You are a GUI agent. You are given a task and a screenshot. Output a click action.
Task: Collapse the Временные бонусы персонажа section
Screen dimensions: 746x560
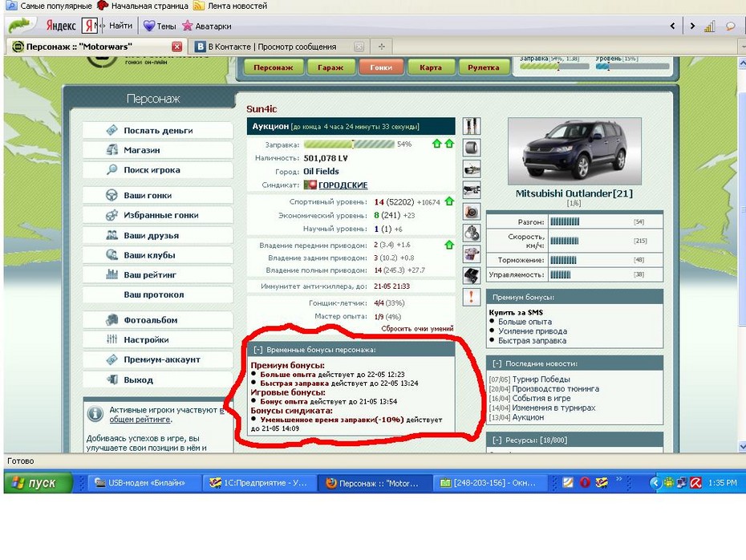point(257,350)
